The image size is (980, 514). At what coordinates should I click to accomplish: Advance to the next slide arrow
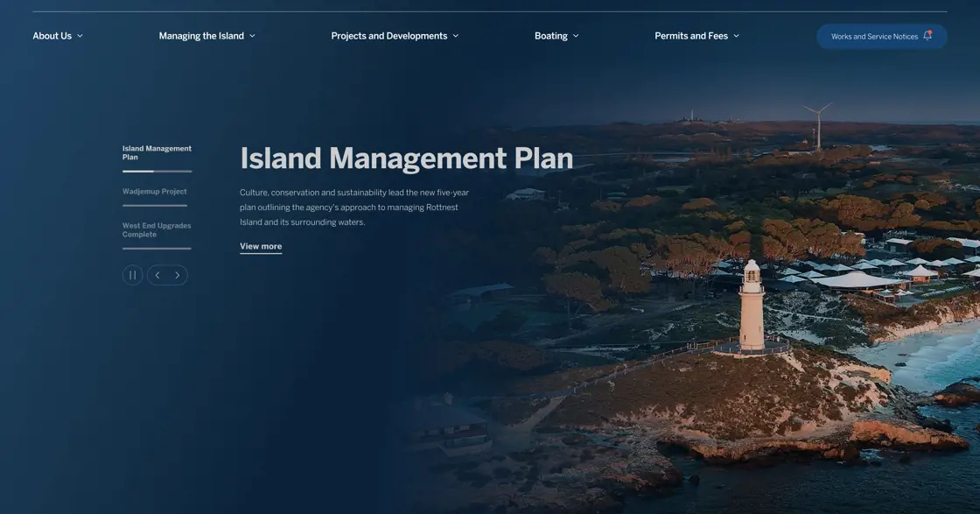point(178,275)
